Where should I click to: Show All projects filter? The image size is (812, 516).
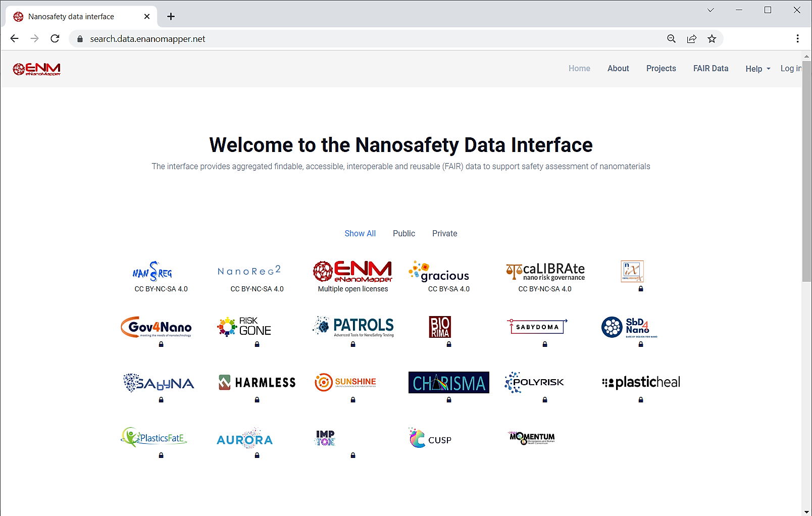coord(360,233)
